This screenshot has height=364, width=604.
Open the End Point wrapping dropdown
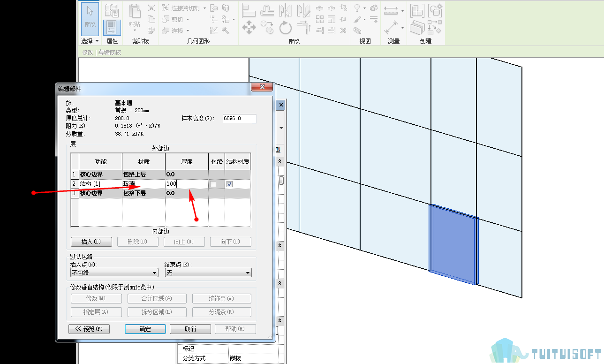coord(208,273)
